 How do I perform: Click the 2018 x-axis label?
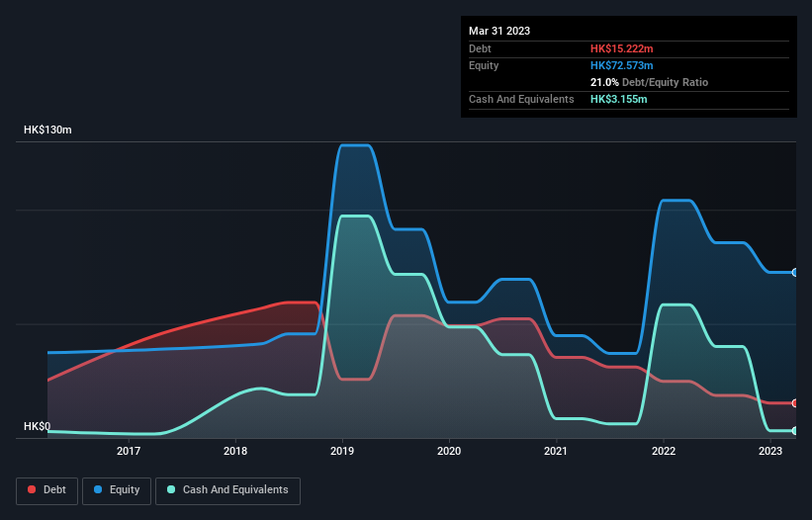(x=235, y=451)
